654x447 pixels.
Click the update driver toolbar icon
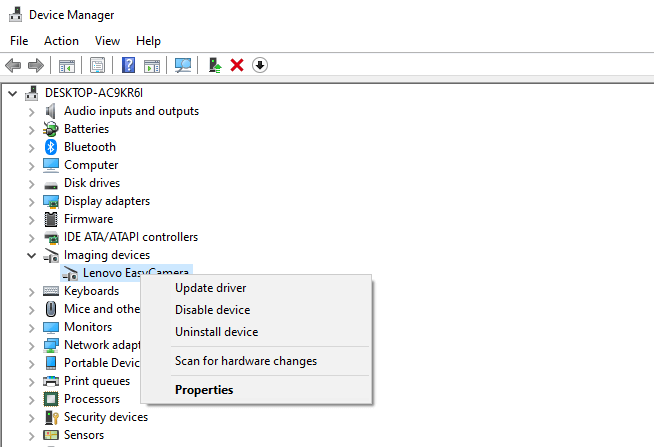click(x=214, y=65)
